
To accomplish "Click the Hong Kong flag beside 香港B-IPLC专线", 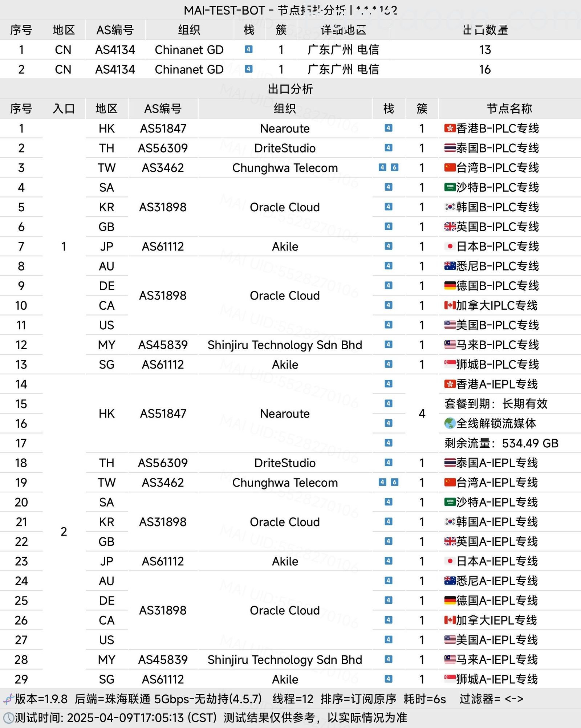I will (x=450, y=128).
